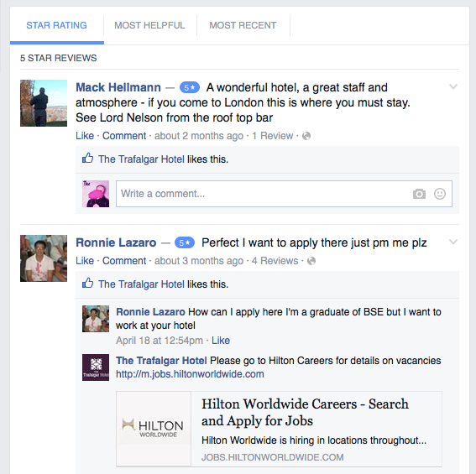Visit Mack Hellmann's profile name link

118,87
